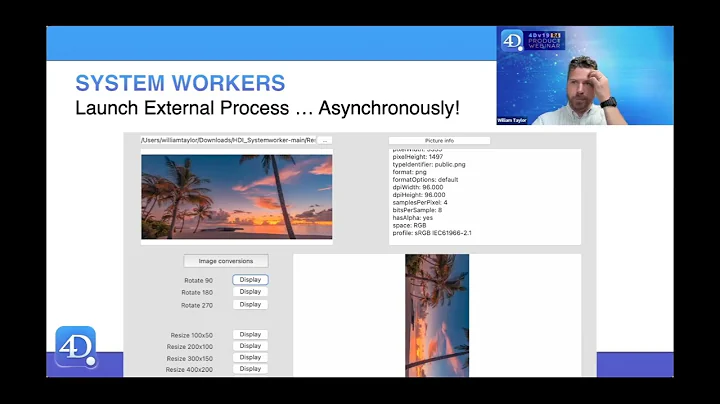Click the SYSTEM WORKERS slide title
The width and height of the screenshot is (720, 404).
pos(180,83)
